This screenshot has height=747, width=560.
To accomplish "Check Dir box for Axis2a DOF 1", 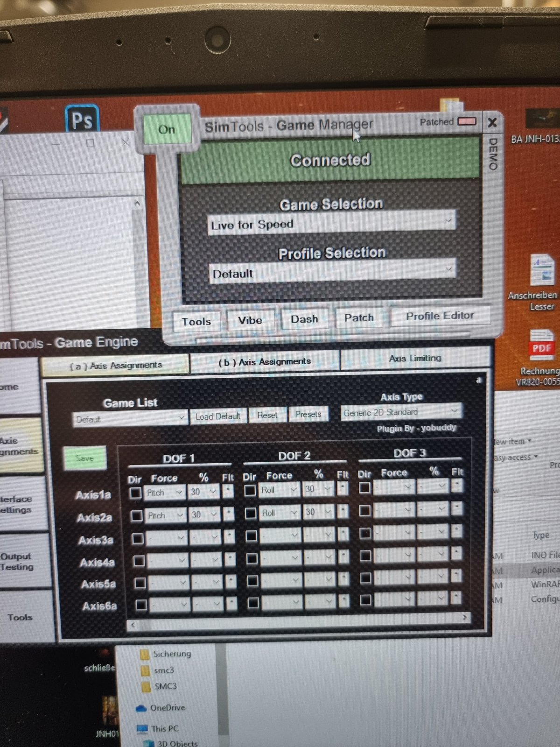I will pyautogui.click(x=136, y=516).
